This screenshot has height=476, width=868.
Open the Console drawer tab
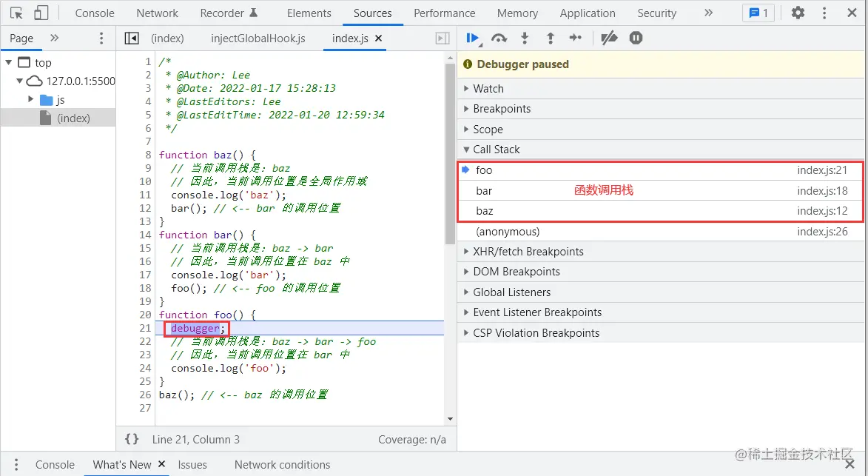coord(55,464)
